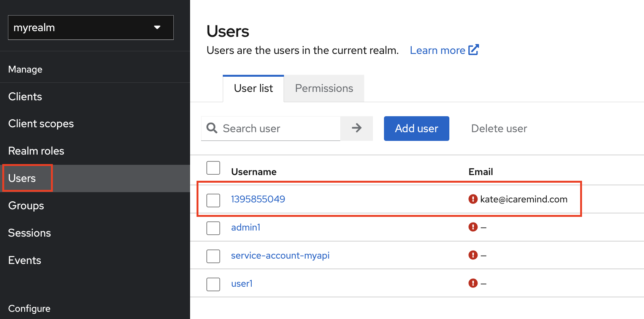Open the myrealm realm selector dropdown
Image resolution: width=644 pixels, height=319 pixels.
pos(90,28)
